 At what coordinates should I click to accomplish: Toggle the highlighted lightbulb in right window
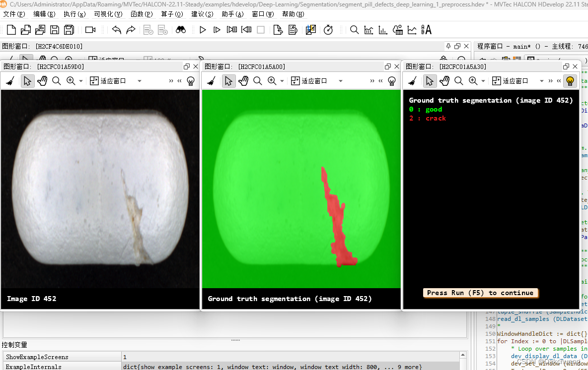[570, 81]
